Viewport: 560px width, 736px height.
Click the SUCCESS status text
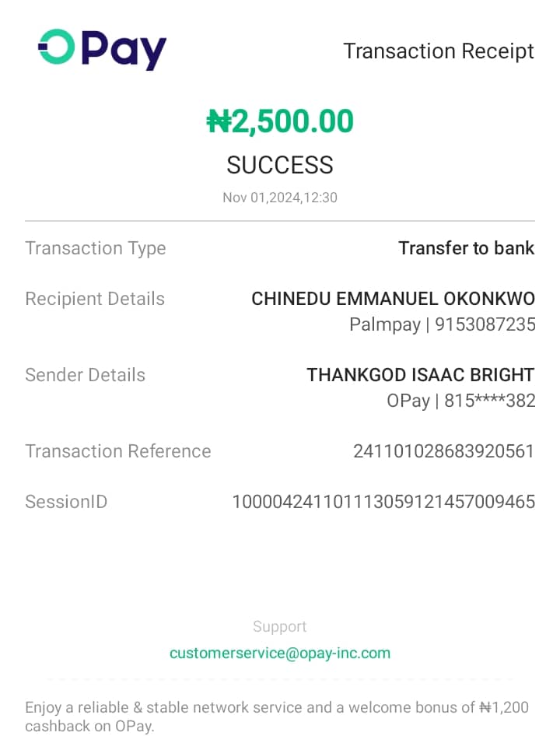(280, 165)
